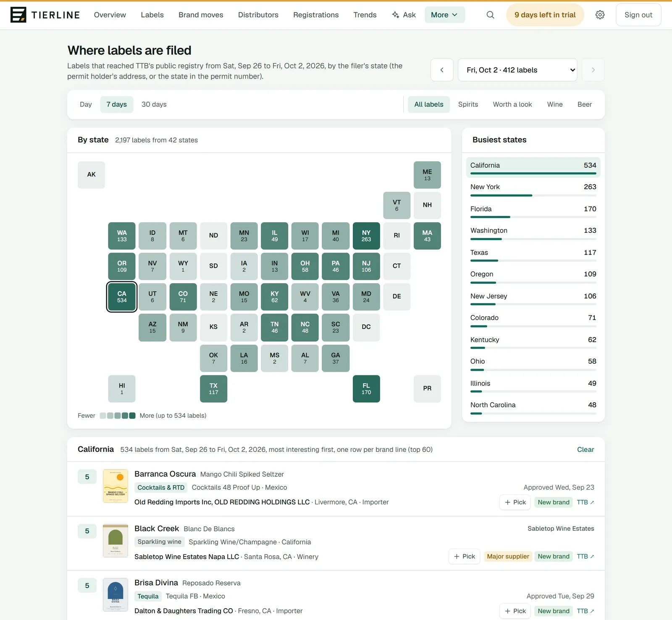672x620 pixels.
Task: Select the WA tile on the state map
Action: (x=122, y=236)
